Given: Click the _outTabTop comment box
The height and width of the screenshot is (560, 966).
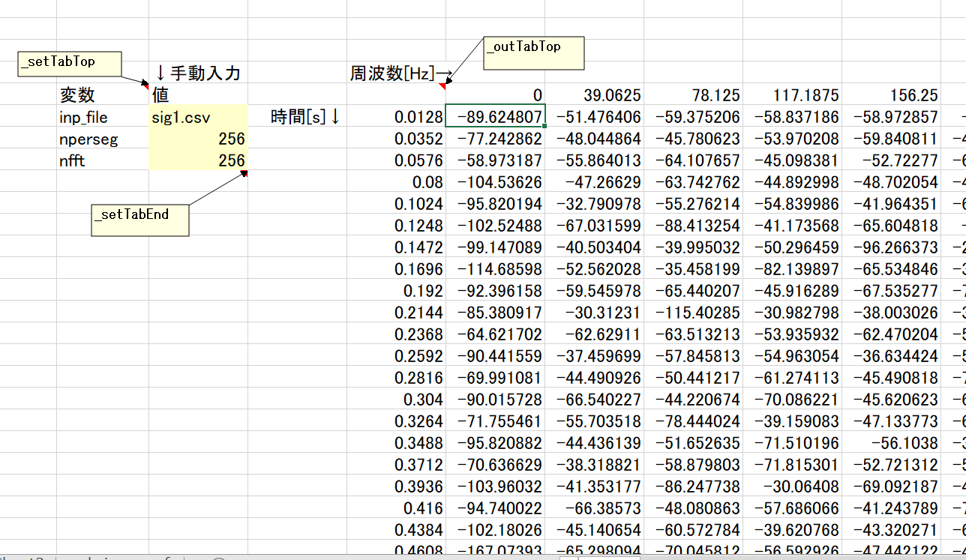Looking at the screenshot, I should tap(533, 52).
